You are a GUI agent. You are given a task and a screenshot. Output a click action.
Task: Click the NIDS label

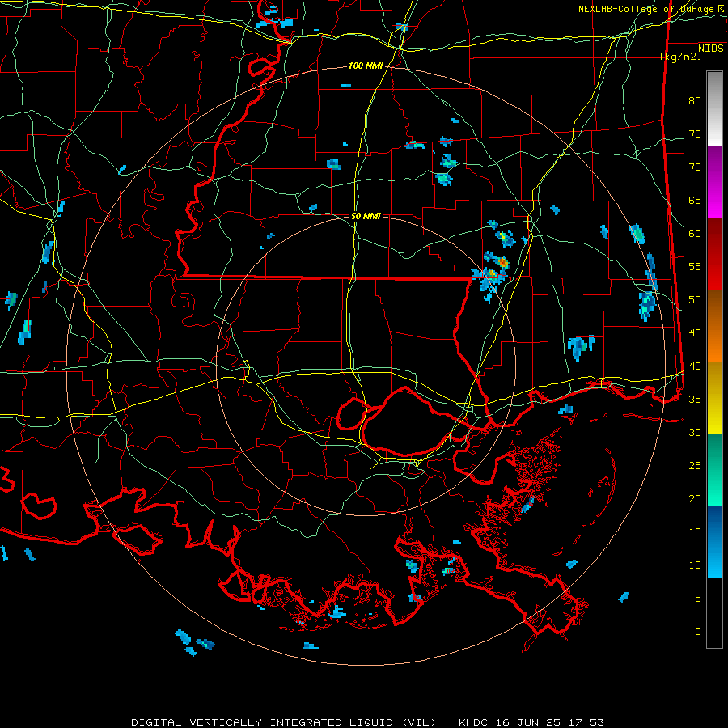point(711,49)
